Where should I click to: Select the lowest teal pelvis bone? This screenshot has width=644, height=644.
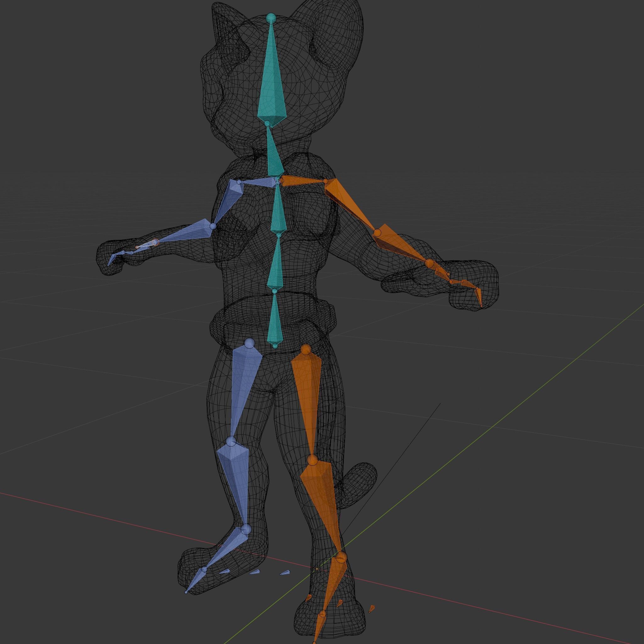[275, 320]
